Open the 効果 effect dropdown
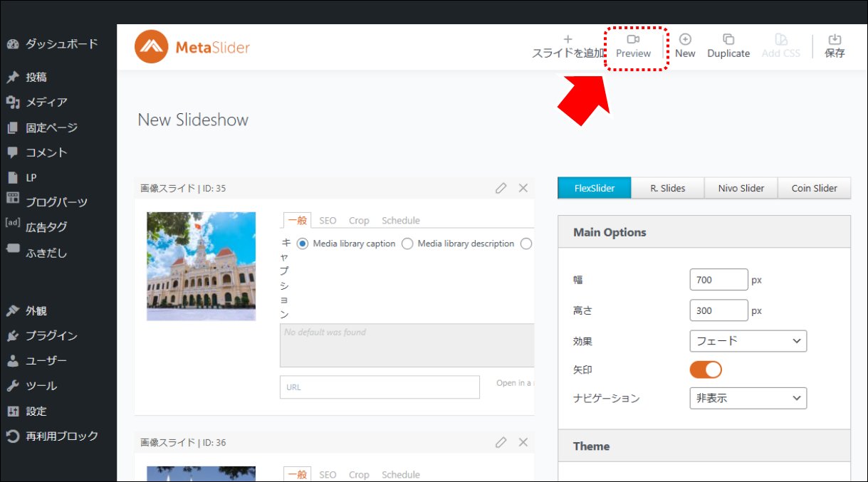Viewport: 868px width, 482px height. click(748, 341)
